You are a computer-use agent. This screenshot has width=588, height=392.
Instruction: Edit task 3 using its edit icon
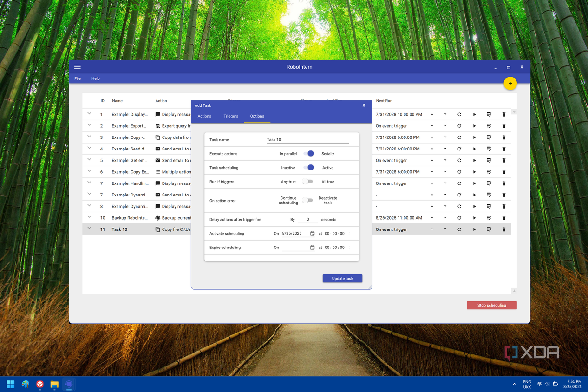(489, 137)
